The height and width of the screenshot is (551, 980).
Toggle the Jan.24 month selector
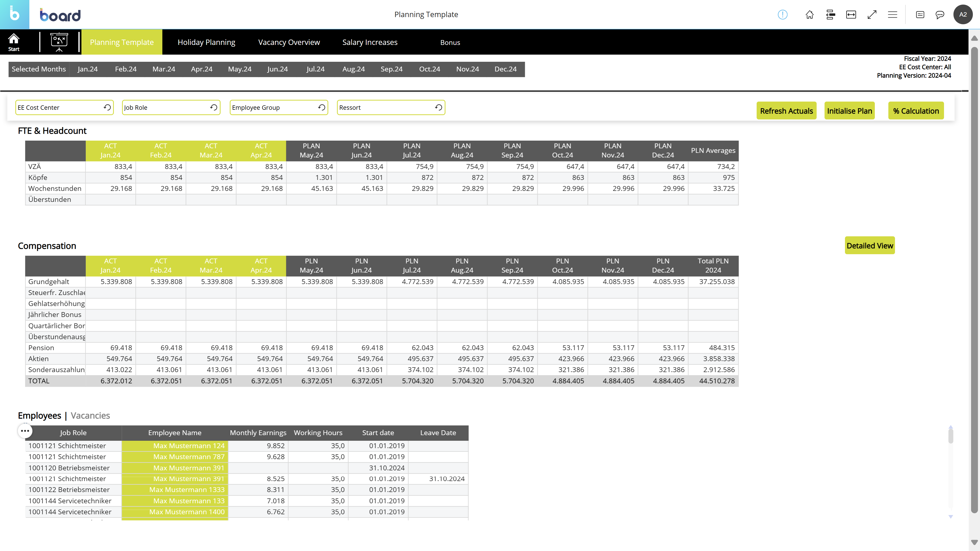click(x=88, y=69)
